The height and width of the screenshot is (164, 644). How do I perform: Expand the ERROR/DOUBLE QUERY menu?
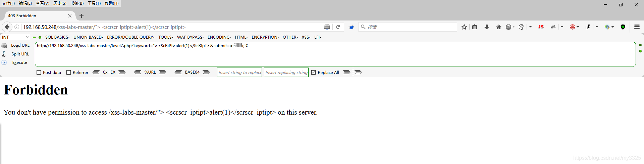pyautogui.click(x=131, y=37)
